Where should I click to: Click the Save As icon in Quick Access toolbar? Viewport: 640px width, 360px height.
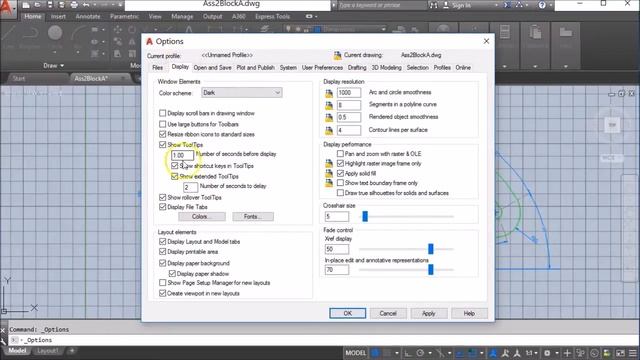[62, 5]
